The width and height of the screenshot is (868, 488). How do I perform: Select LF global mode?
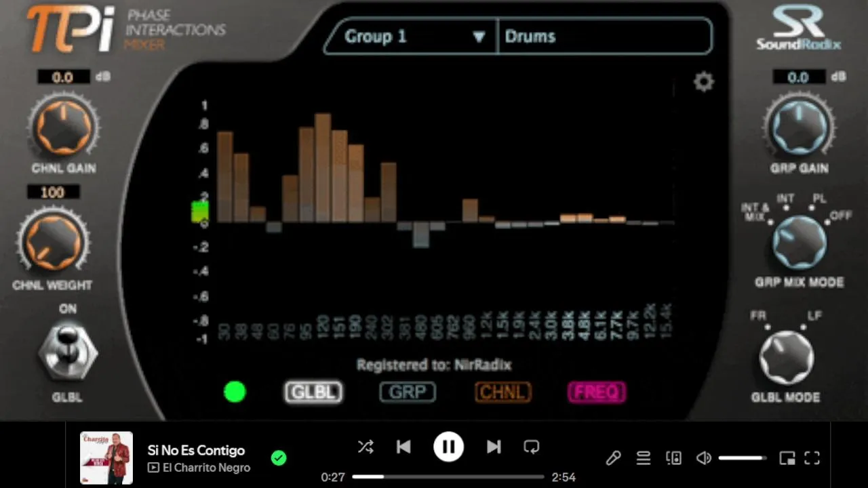[x=814, y=317]
